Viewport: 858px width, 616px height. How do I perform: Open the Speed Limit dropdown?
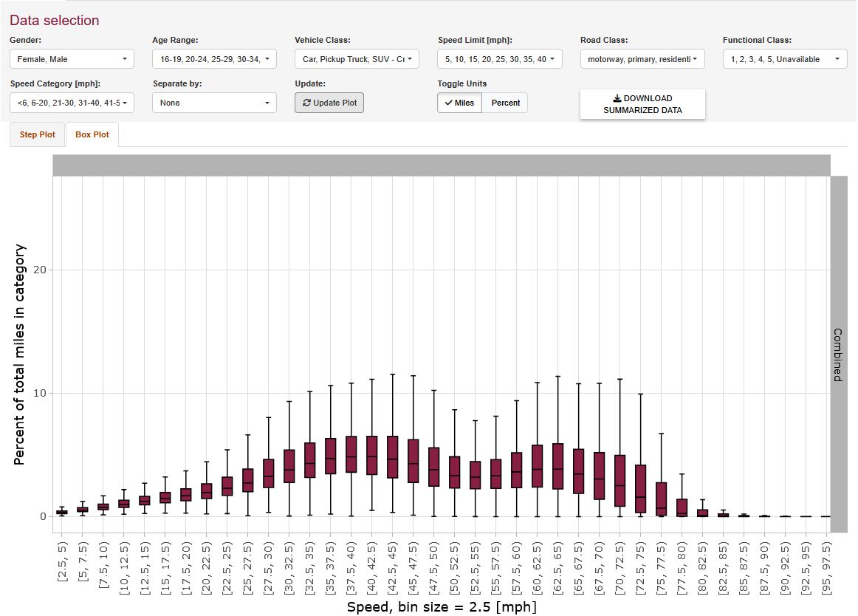point(499,59)
